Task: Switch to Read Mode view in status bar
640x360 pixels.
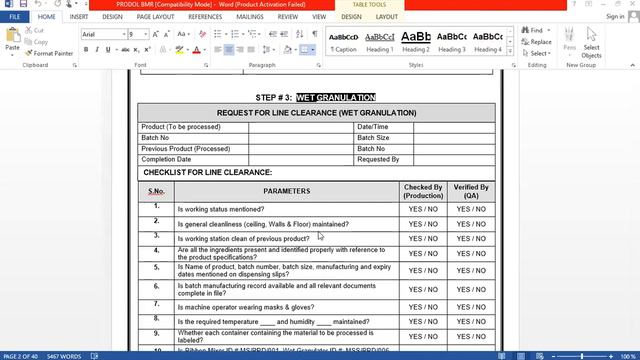Action: click(x=502, y=356)
